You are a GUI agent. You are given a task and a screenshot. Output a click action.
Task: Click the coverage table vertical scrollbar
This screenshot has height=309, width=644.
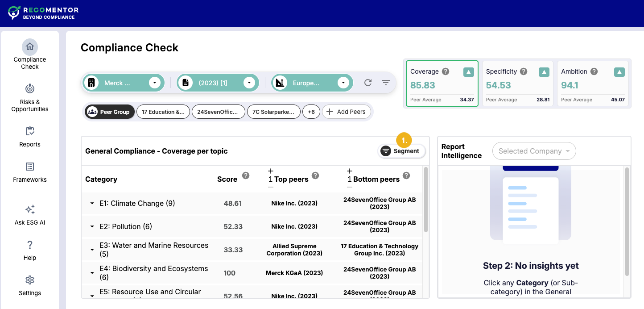pos(425,200)
